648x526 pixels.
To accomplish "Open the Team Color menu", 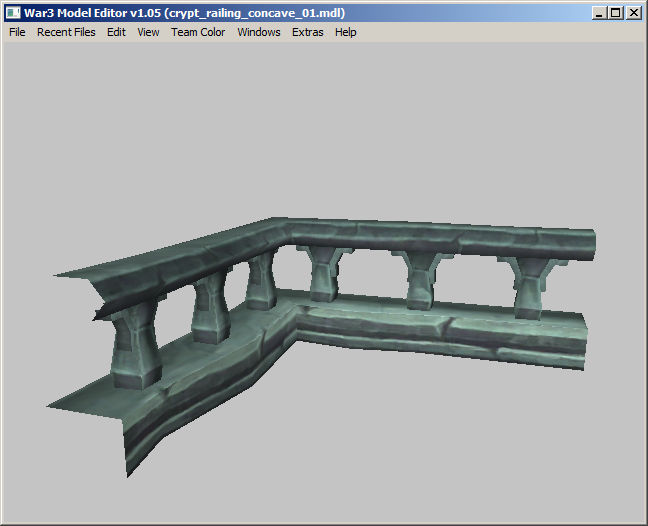I will click(198, 32).
